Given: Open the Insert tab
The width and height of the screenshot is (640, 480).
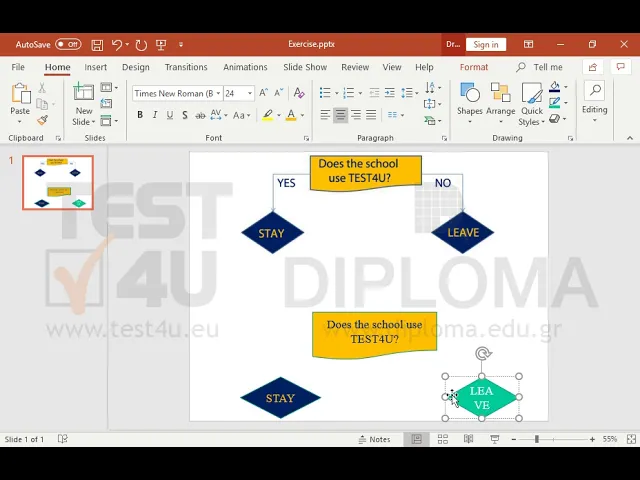Looking at the screenshot, I should 96,67.
